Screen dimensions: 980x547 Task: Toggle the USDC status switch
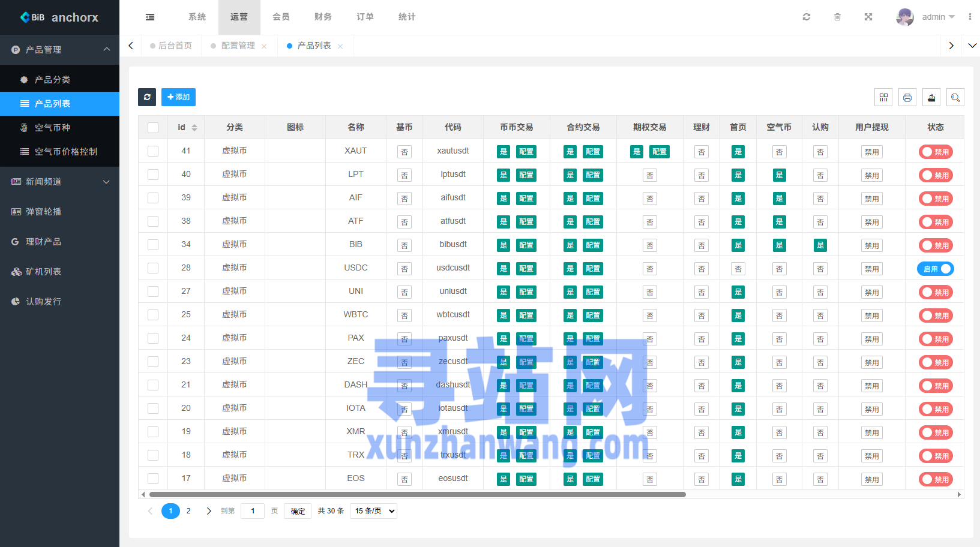(x=935, y=269)
